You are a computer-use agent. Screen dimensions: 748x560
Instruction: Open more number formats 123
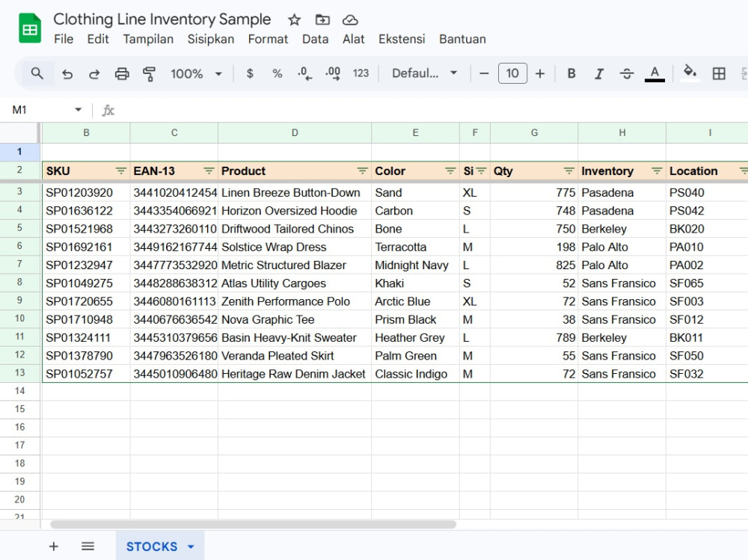point(361,73)
